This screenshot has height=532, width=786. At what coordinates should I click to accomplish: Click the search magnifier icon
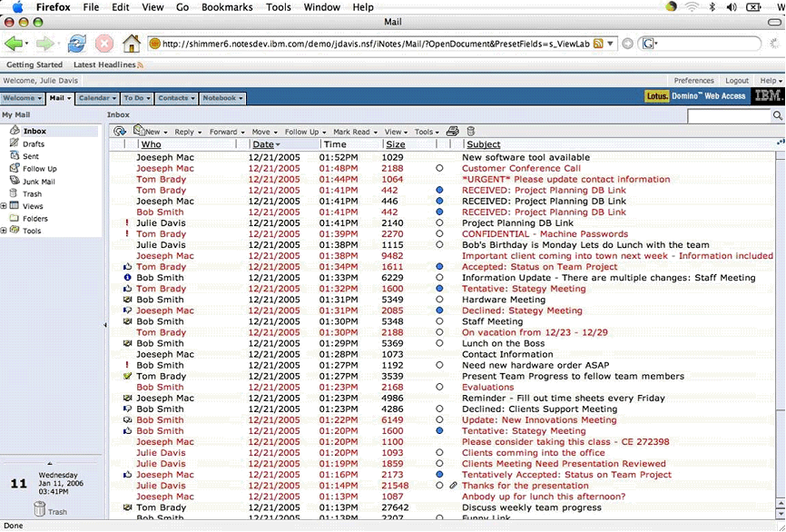pyautogui.click(x=778, y=116)
